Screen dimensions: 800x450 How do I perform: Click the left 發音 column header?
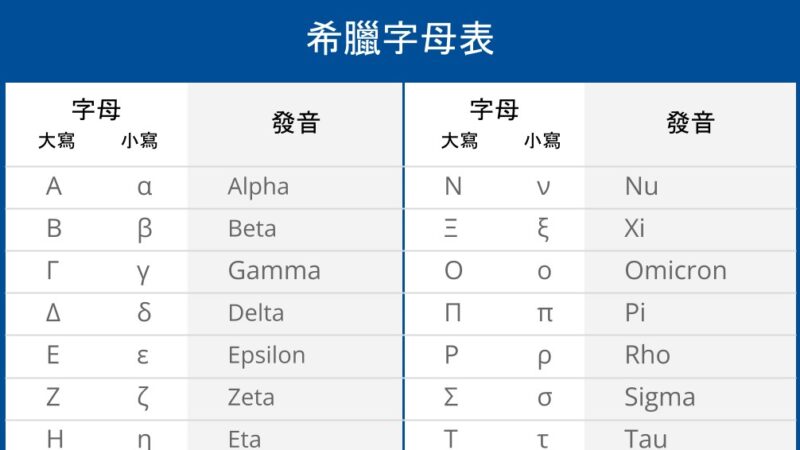click(296, 123)
